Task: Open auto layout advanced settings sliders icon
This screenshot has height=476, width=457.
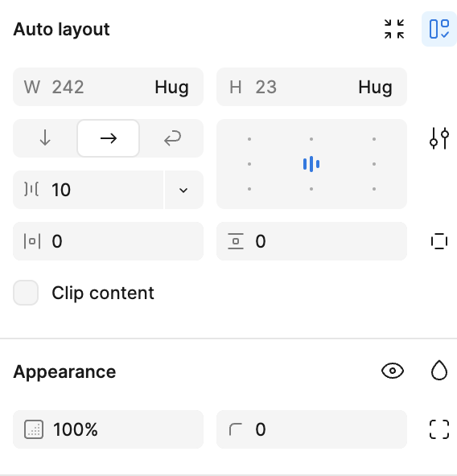Action: (x=439, y=138)
